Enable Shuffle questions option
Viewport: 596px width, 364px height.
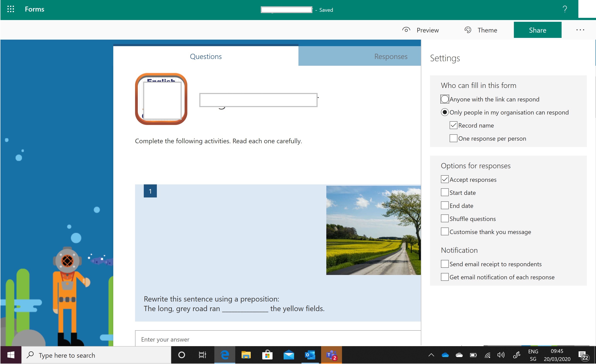point(445,219)
